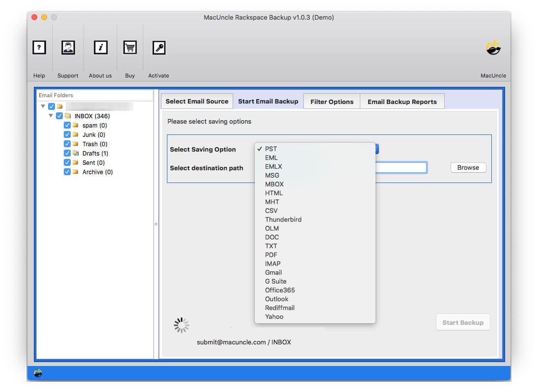
Task: Click the MacUncle logo in the toolbar
Action: (493, 48)
